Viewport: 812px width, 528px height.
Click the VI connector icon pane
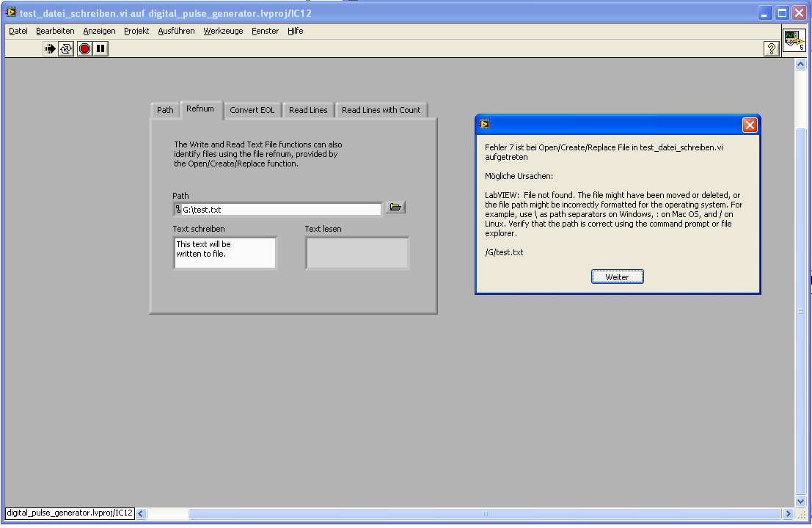794,40
